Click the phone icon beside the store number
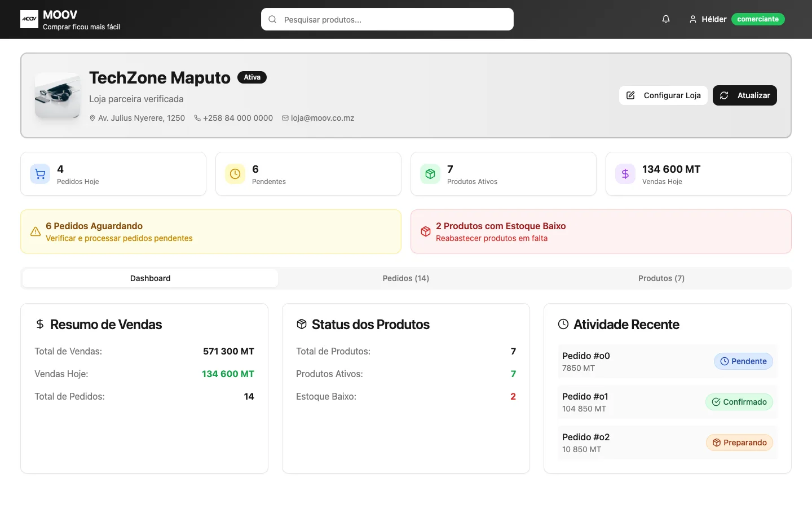The width and height of the screenshot is (812, 508). [197, 118]
